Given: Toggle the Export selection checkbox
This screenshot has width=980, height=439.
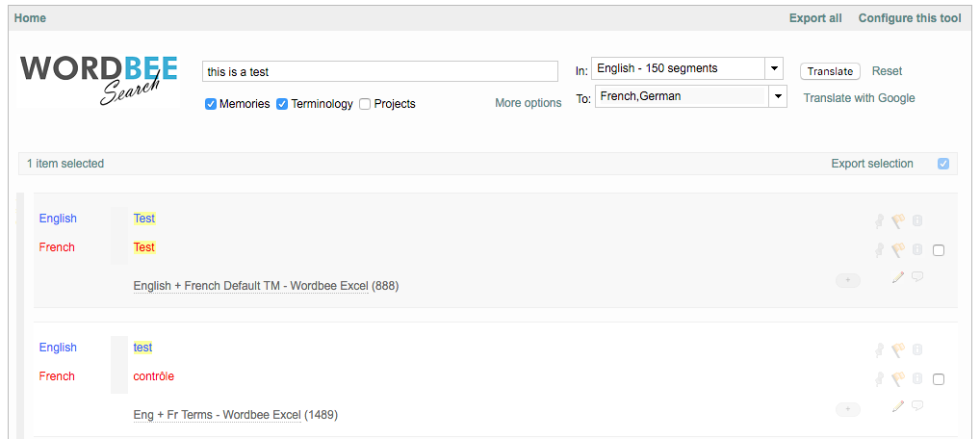Looking at the screenshot, I should point(943,164).
